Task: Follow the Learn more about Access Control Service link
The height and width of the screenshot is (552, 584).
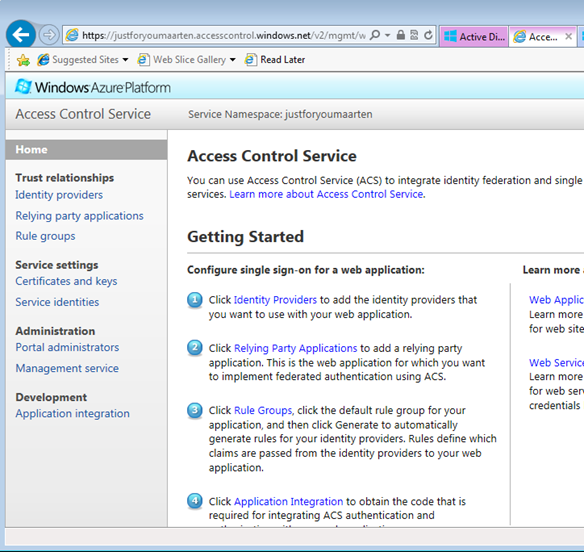Action: point(326,194)
